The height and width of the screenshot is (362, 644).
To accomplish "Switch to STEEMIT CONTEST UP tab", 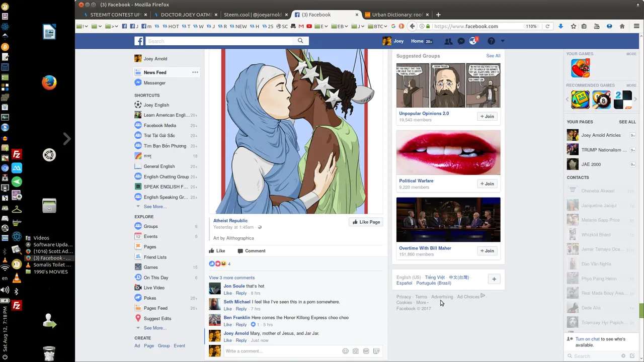I will [115, 15].
